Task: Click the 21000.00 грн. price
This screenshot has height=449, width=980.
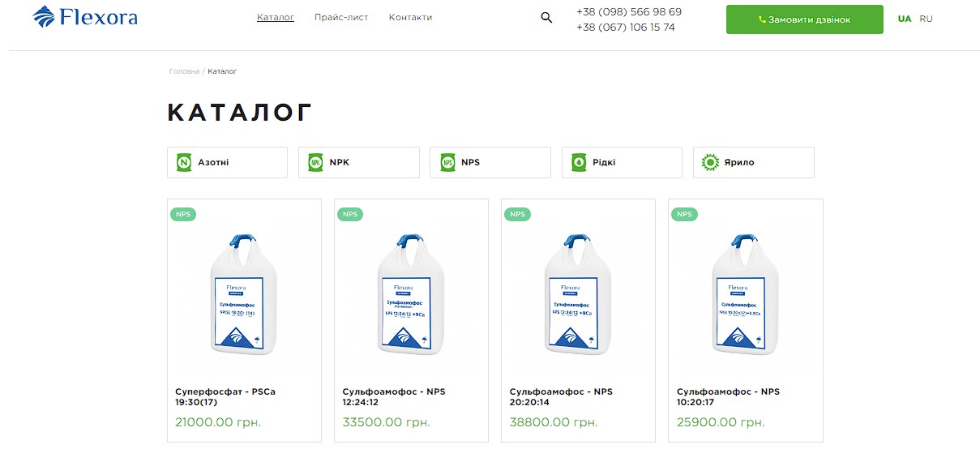Action: 218,422
